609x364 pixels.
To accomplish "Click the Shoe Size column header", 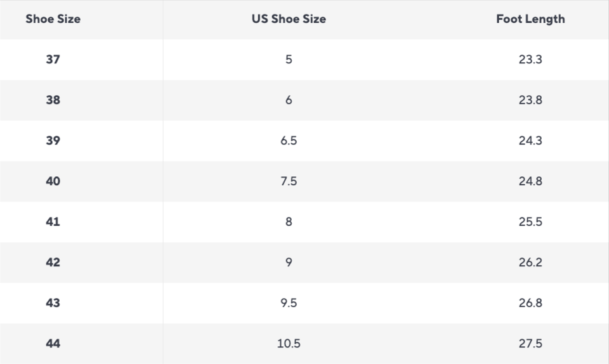I will click(x=53, y=19).
